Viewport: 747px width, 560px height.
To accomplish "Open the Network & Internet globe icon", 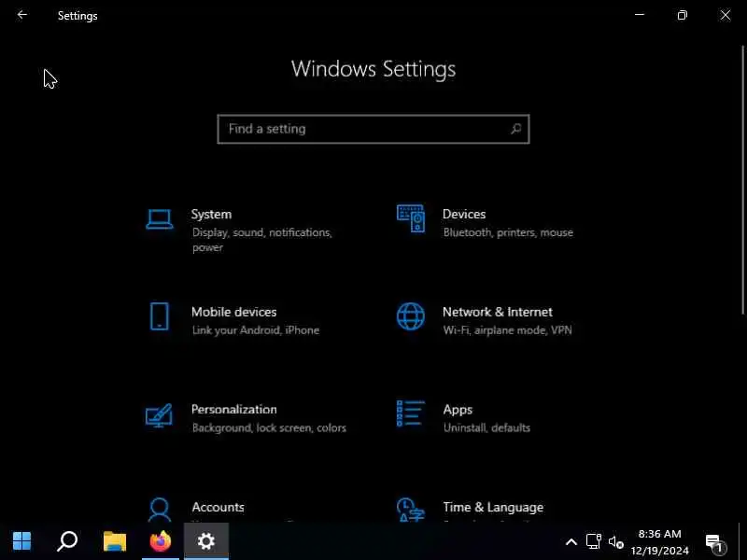I will [411, 316].
